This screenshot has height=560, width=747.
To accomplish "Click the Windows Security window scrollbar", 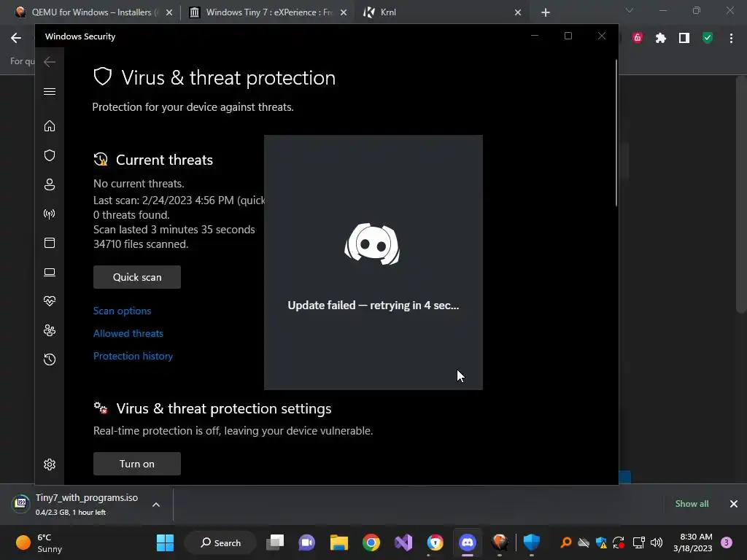I will point(616,133).
